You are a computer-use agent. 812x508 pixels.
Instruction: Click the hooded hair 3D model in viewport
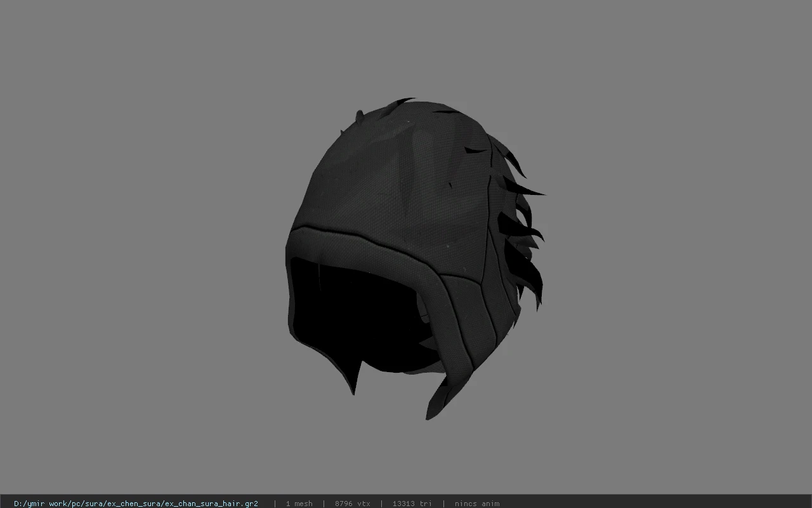click(416, 258)
